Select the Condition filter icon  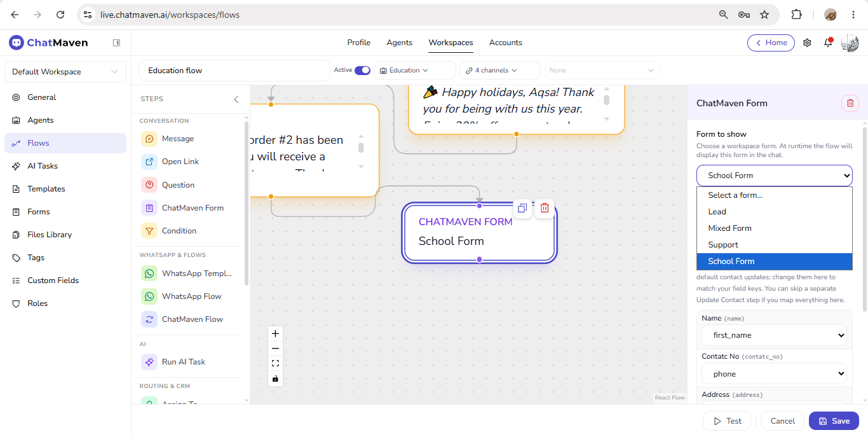(x=149, y=231)
